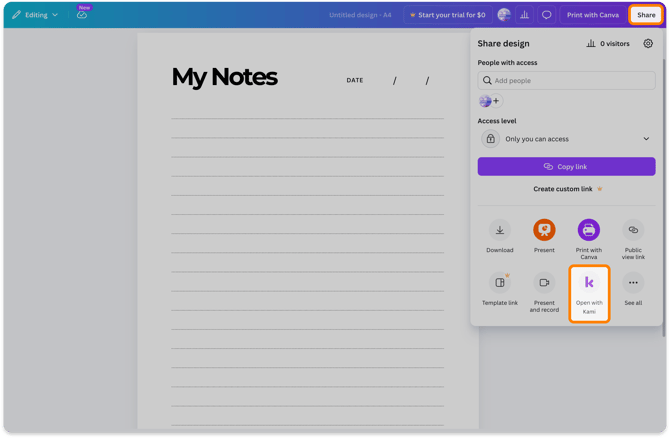The image size is (670, 438).
Task: Click the Present and record icon
Action: [x=544, y=283]
